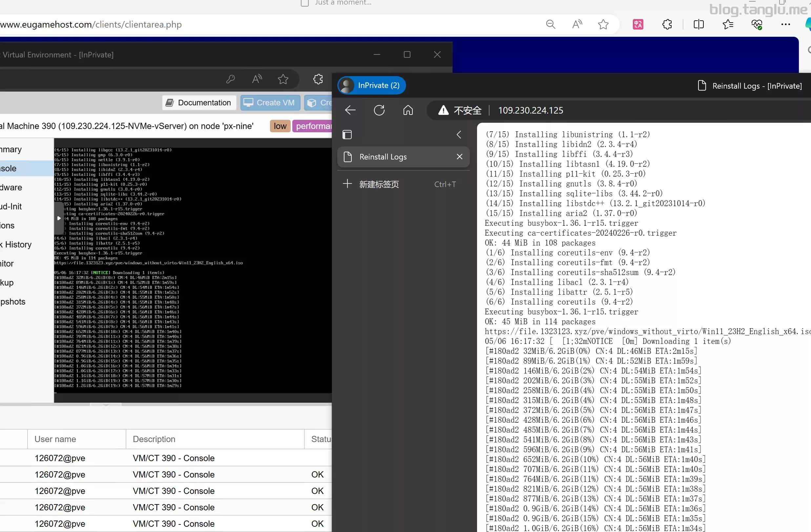Click the red translate extension icon
The image size is (811, 532).
point(638,24)
